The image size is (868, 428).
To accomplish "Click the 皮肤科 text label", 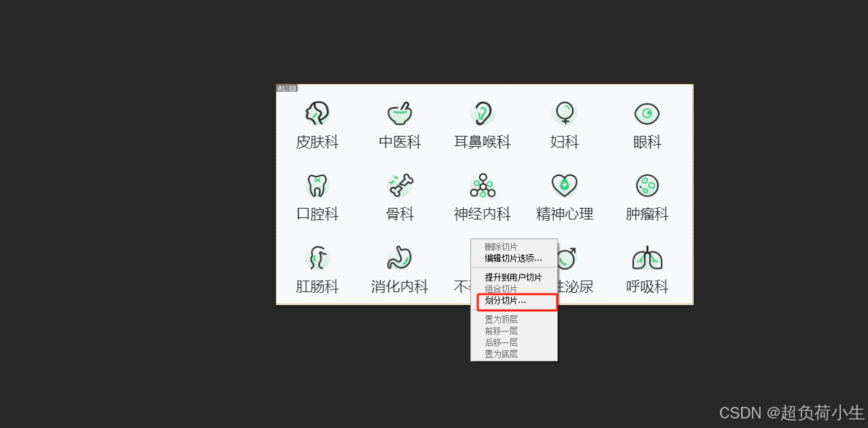I will click(x=317, y=143).
